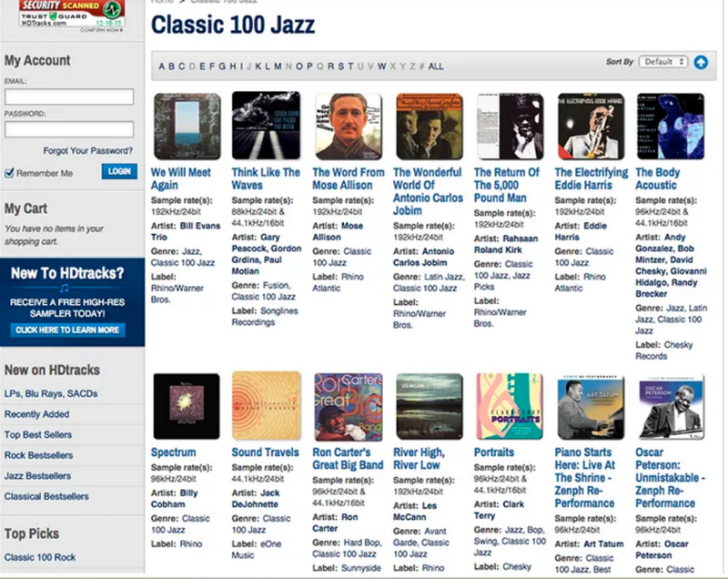728x579 pixels.
Task: Filter albums by letter A
Action: point(162,66)
